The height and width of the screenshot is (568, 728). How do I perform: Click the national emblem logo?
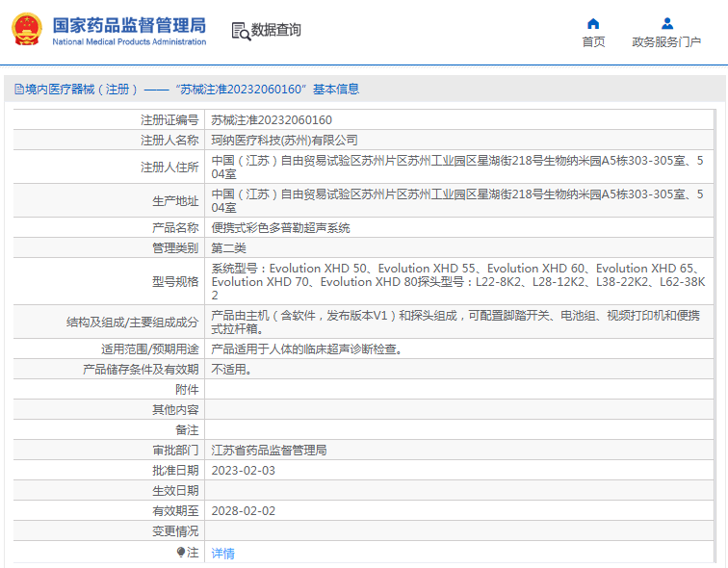click(x=27, y=29)
